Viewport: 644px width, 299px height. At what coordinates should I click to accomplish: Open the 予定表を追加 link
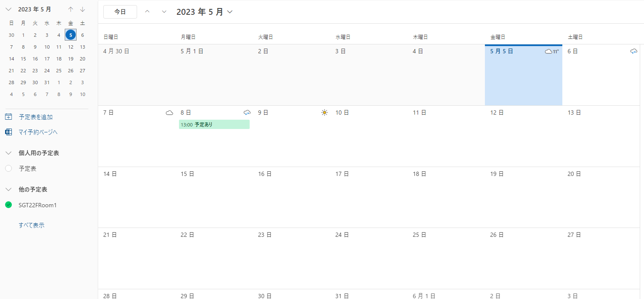(36, 117)
